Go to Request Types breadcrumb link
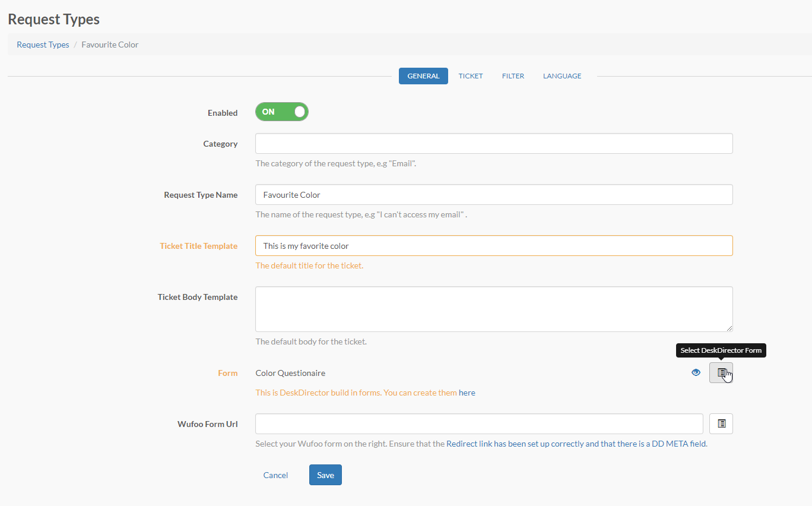812x506 pixels. (x=43, y=45)
